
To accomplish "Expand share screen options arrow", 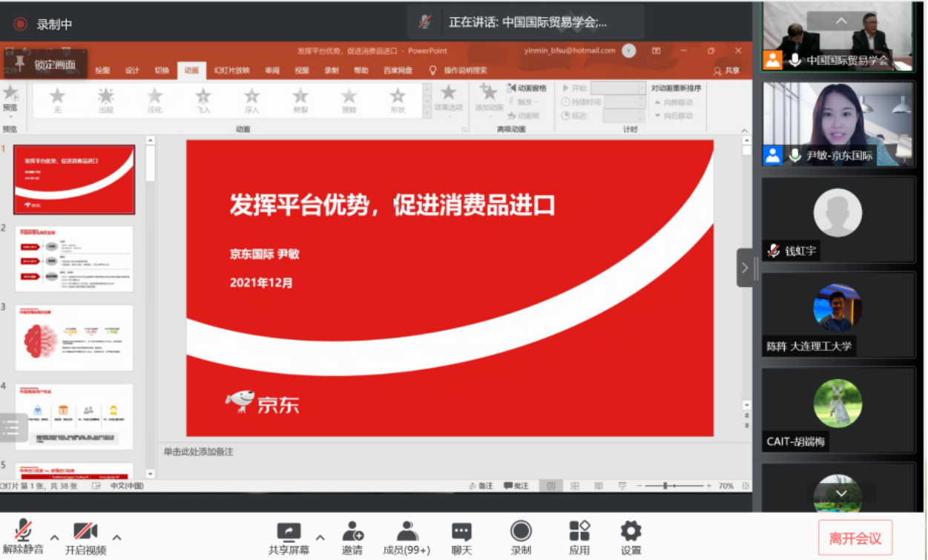I will 320,538.
